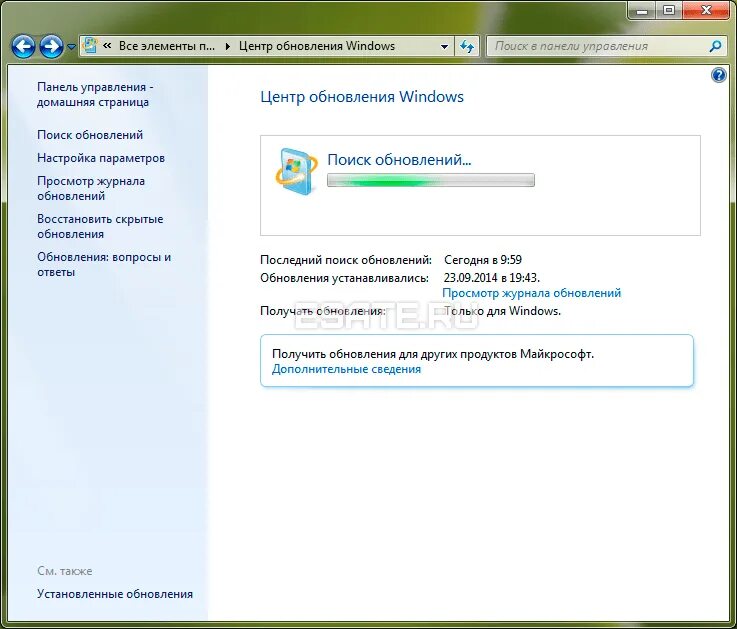Click the 'Центр обновления Windows' page title

[x=362, y=97]
